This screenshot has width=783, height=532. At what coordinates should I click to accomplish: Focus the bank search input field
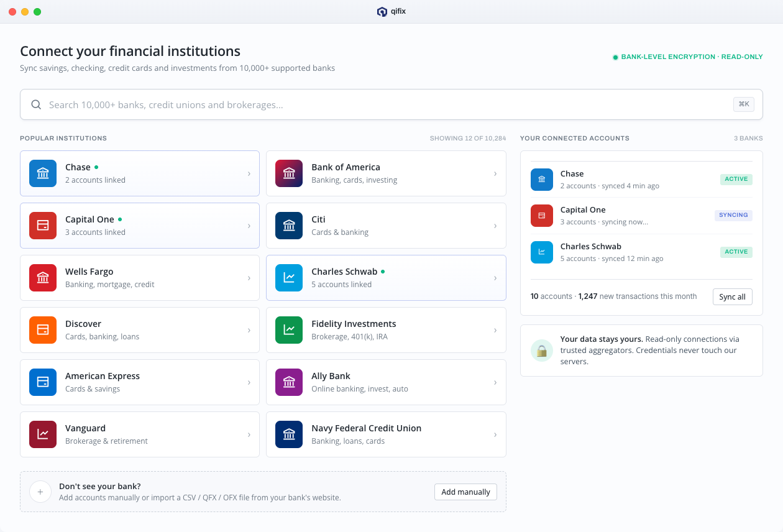pos(391,104)
